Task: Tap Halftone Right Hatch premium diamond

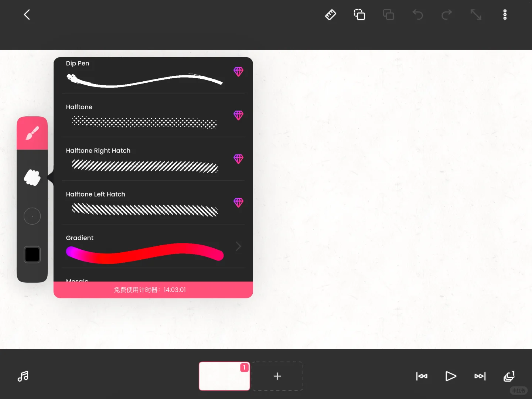Action: 238,159
